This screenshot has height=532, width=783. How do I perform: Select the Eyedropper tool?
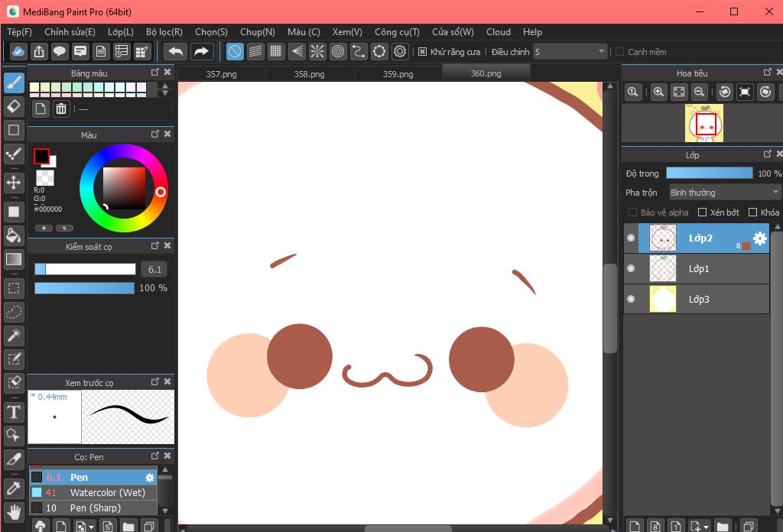pos(14,488)
